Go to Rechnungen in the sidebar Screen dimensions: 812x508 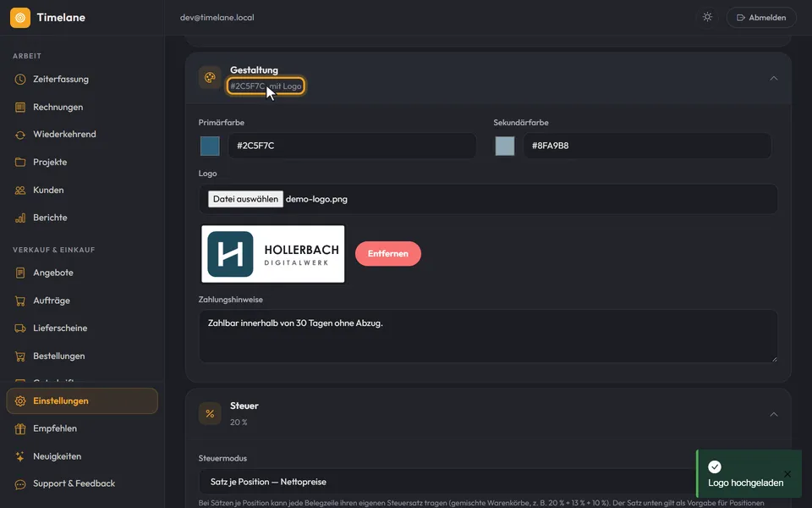(82, 108)
